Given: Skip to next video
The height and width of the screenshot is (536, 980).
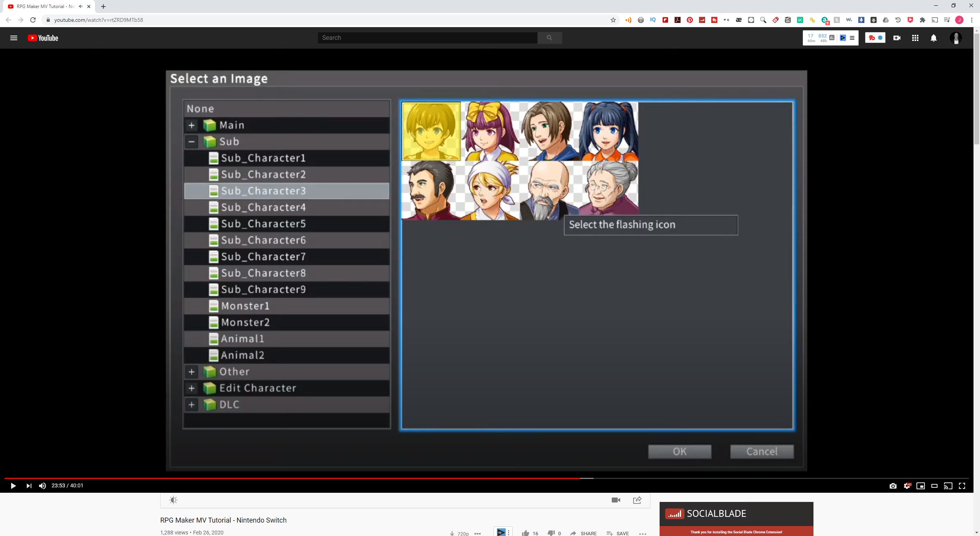Looking at the screenshot, I should pyautogui.click(x=29, y=486).
